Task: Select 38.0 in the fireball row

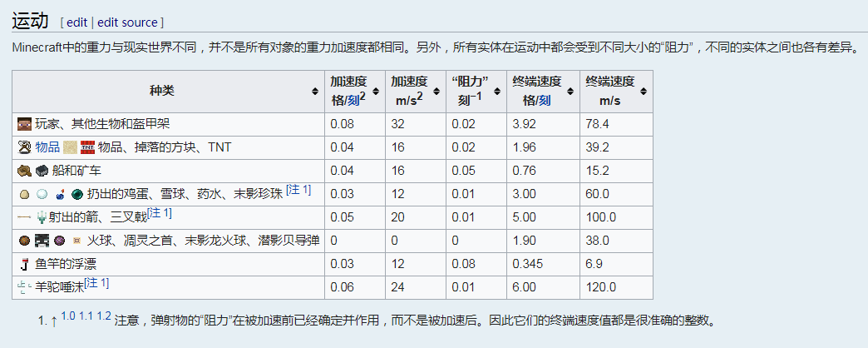Action: tap(616, 241)
